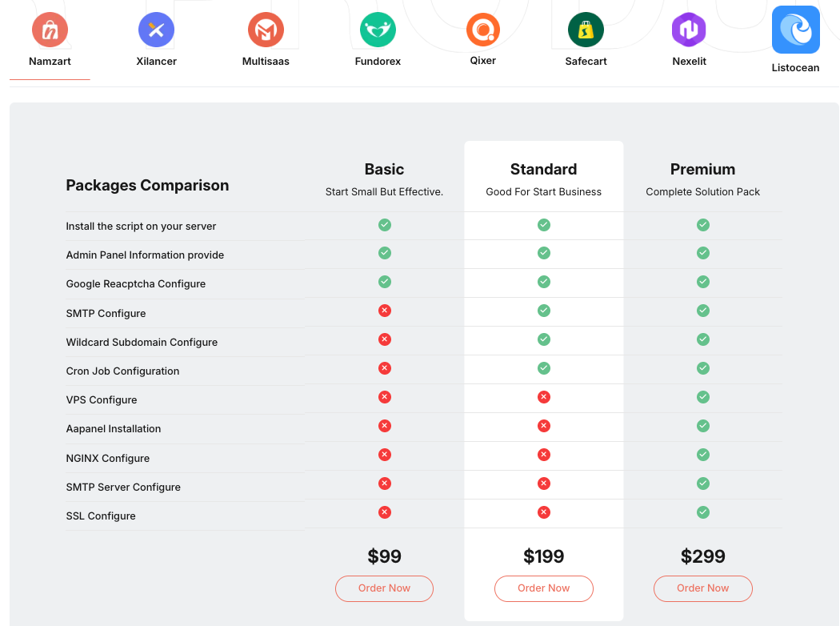Click Order Now for Standard package
Viewport: 840px width, 626px height.
point(543,588)
